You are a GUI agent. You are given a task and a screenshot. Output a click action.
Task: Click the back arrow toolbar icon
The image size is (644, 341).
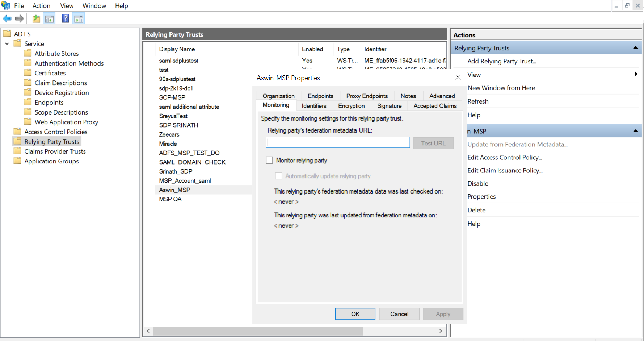pyautogui.click(x=7, y=18)
